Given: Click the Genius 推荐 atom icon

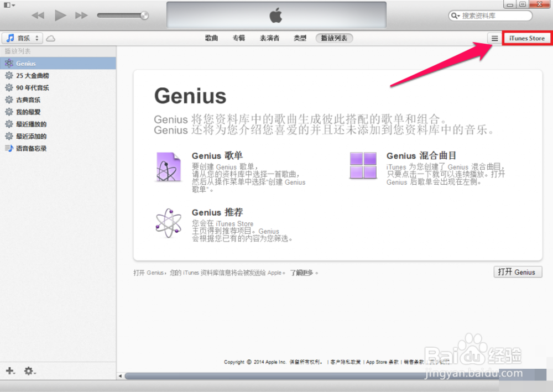Looking at the screenshot, I should (169, 223).
